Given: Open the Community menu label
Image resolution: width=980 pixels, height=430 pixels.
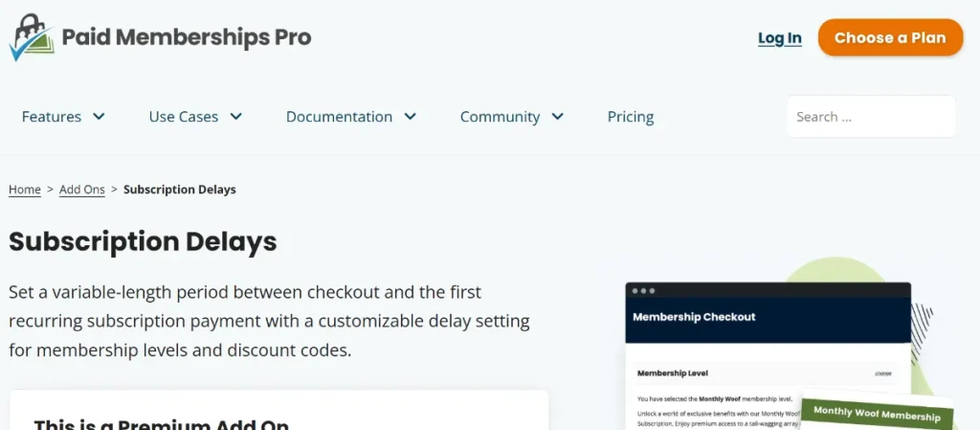Looking at the screenshot, I should [x=500, y=117].
